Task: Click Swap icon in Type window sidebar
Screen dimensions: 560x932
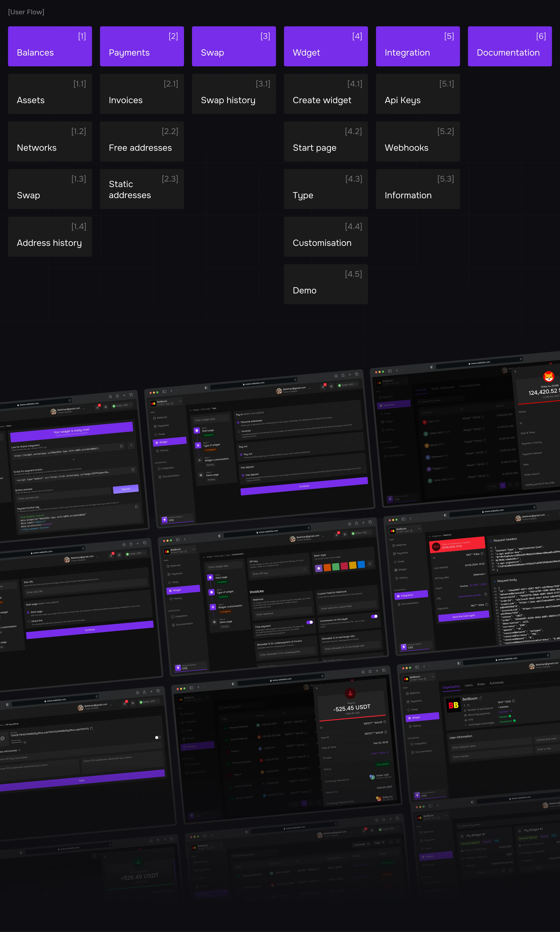Action: click(156, 434)
